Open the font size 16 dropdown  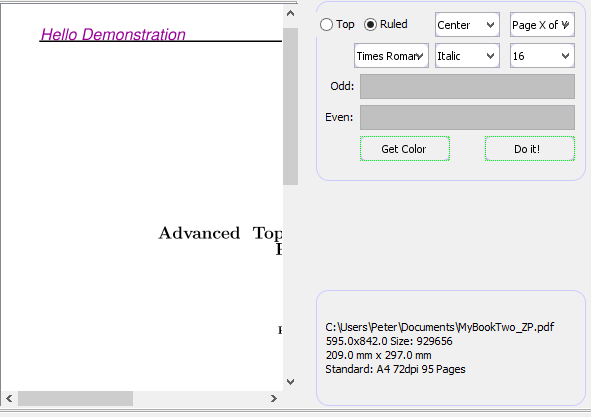coord(542,56)
